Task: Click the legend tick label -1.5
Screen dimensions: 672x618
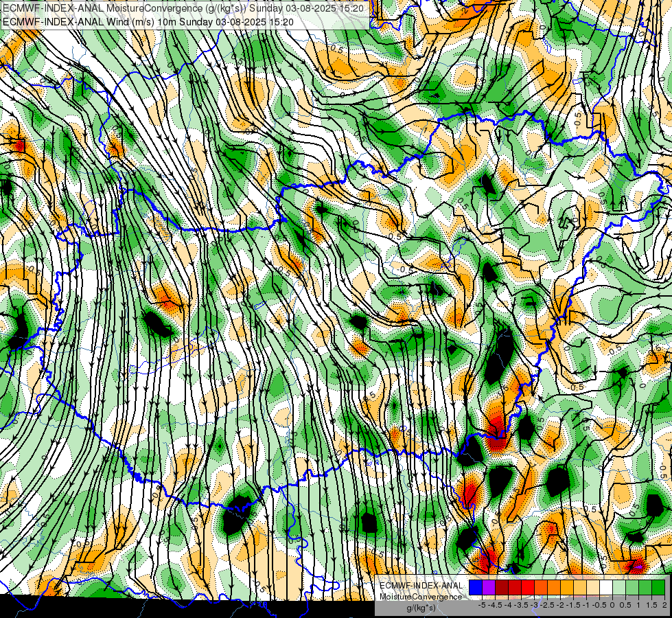Action: [x=573, y=605]
